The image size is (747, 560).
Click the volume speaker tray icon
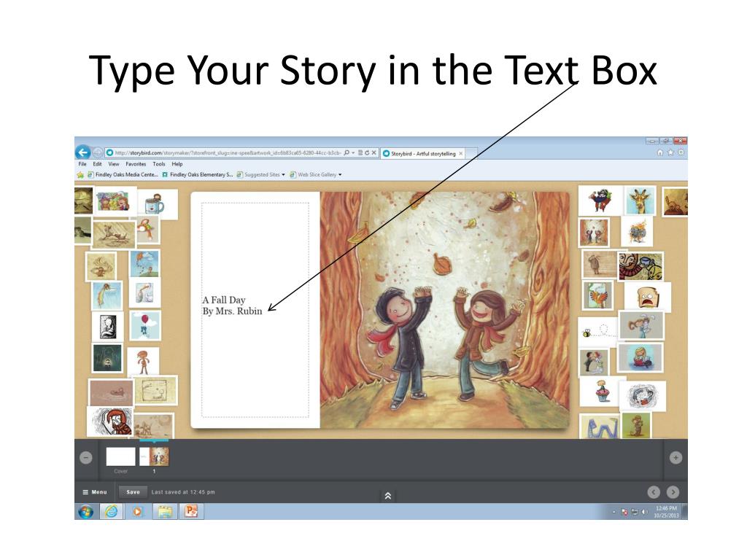644,512
